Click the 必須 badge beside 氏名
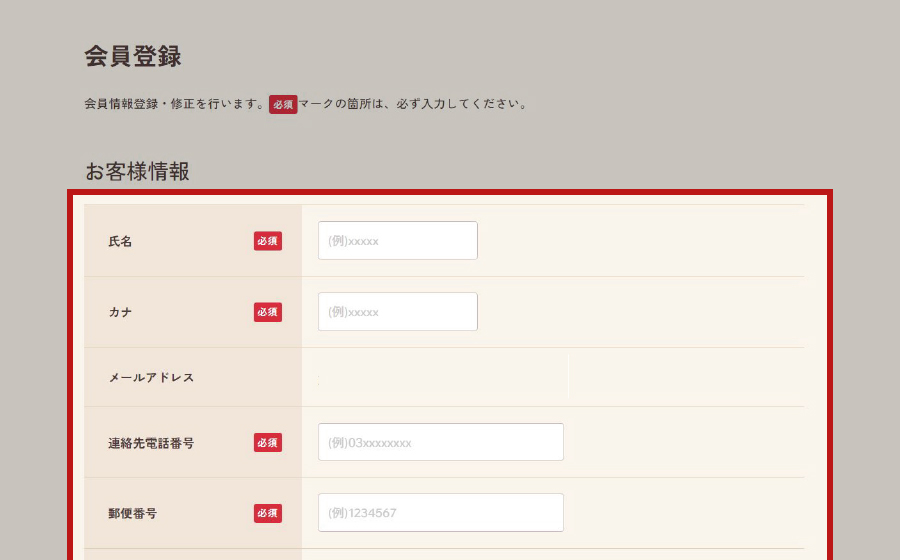 click(x=267, y=241)
